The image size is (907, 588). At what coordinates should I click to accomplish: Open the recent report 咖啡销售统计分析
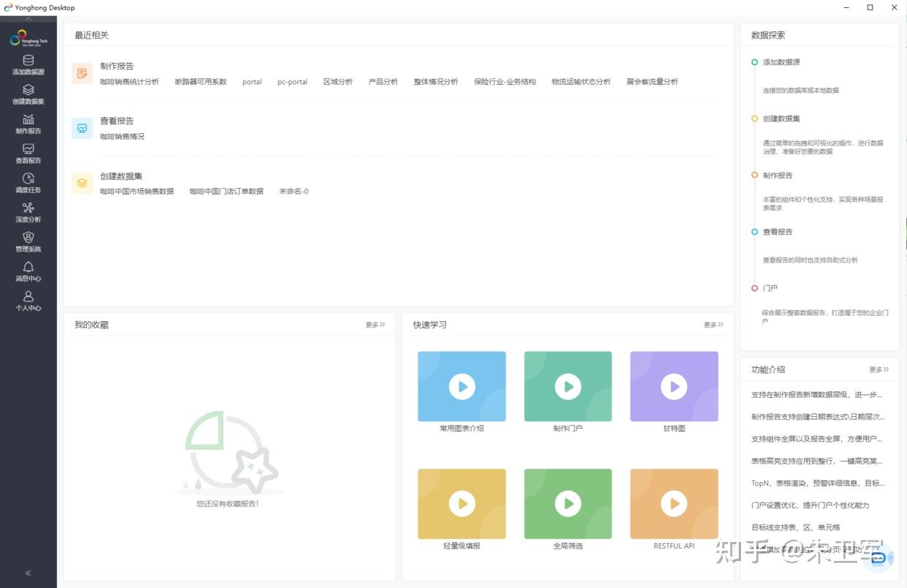[129, 82]
